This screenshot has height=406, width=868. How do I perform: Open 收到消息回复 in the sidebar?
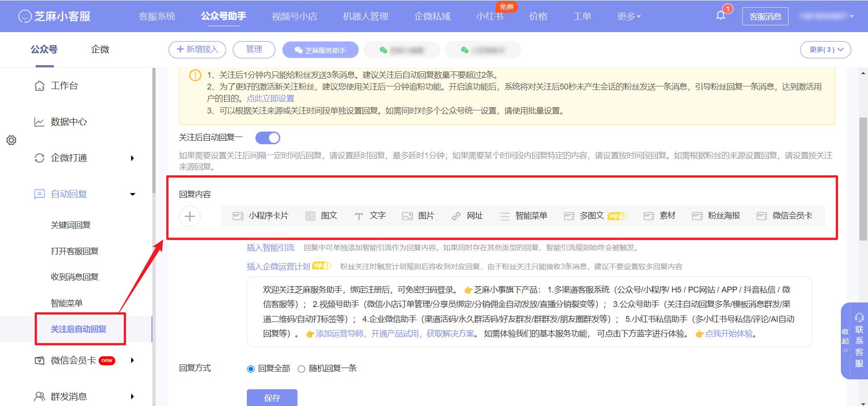[75, 277]
